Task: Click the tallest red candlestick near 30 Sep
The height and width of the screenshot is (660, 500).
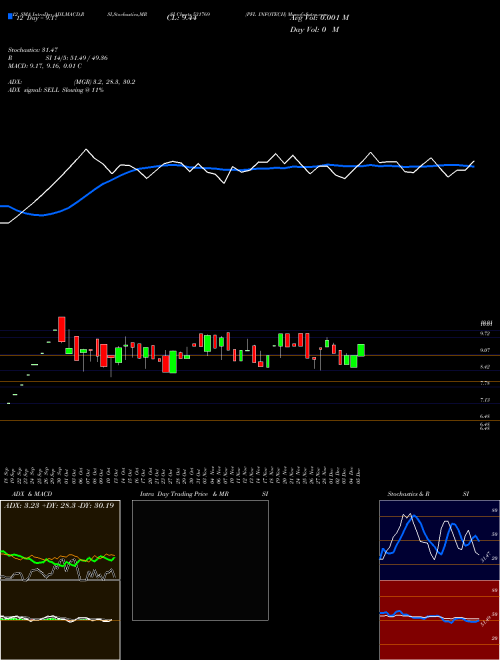Action: pos(61,329)
